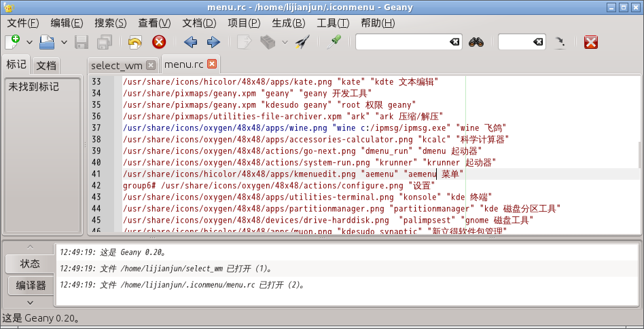Open the 文档(D) menu
The width and height of the screenshot is (644, 329).
[199, 23]
